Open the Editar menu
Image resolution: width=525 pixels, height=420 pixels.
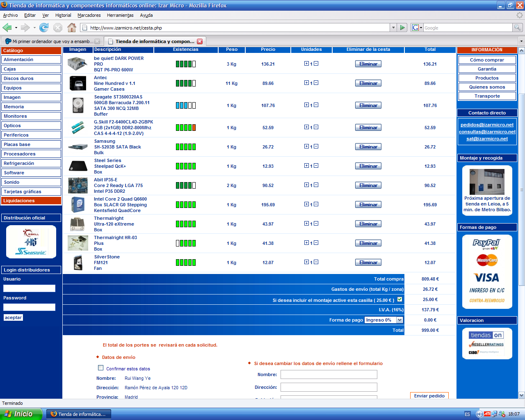(30, 15)
